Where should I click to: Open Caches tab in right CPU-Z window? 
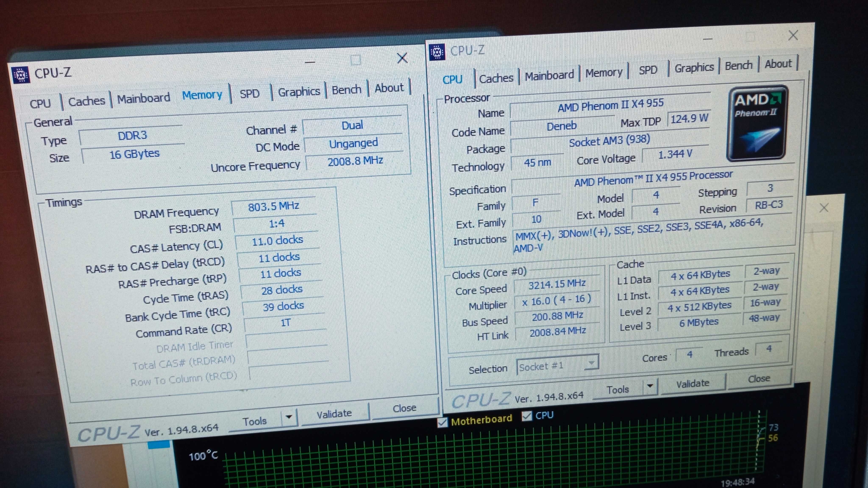coord(496,78)
